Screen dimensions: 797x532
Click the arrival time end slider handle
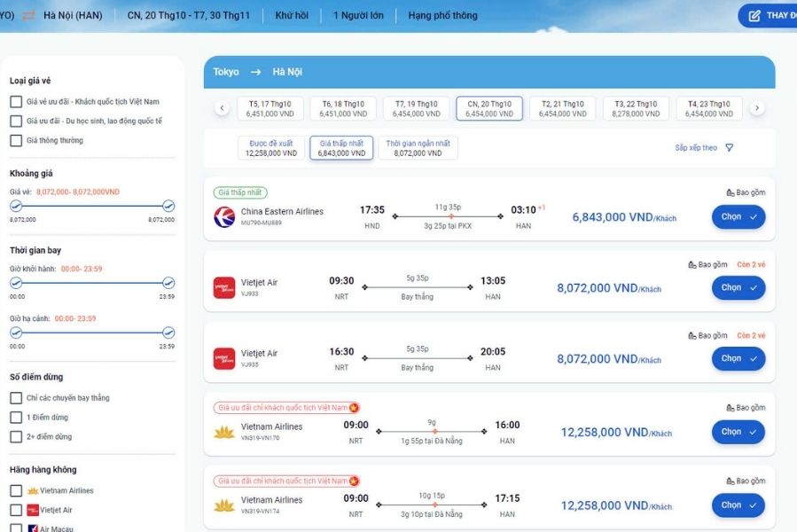point(168,332)
